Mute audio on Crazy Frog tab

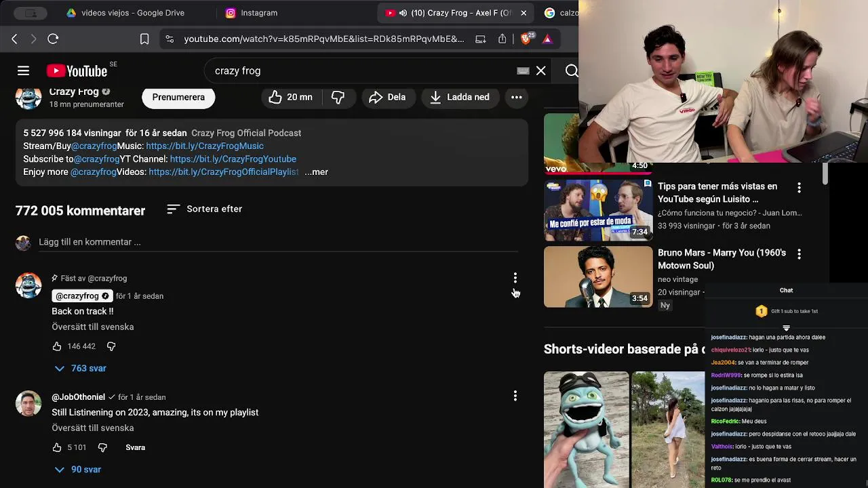tap(403, 13)
